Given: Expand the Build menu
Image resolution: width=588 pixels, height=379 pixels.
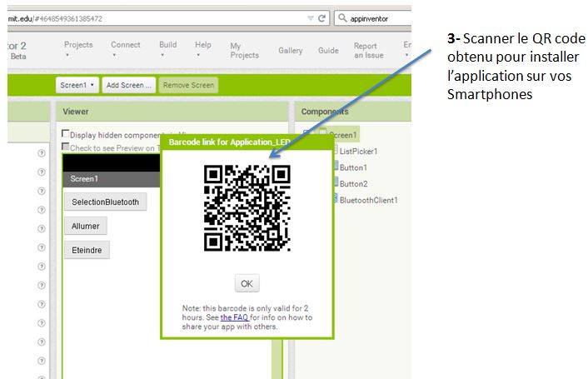Looking at the screenshot, I should tap(167, 49).
